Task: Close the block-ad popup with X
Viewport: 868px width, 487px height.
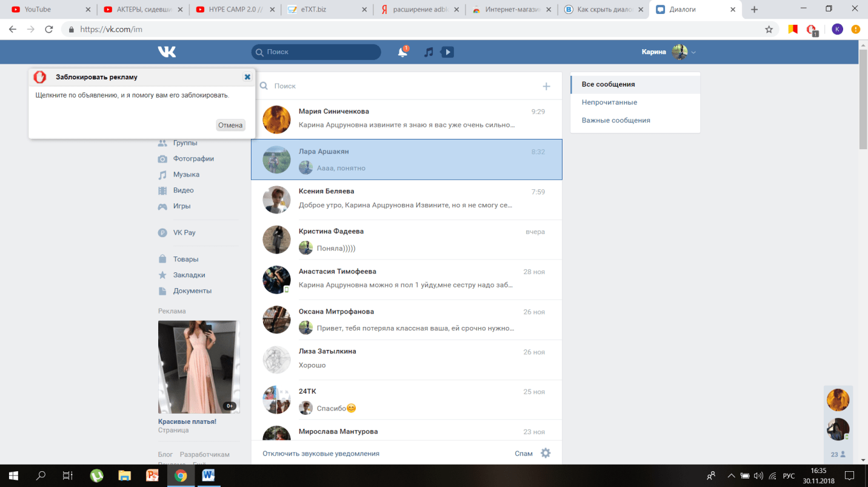Action: pos(247,77)
